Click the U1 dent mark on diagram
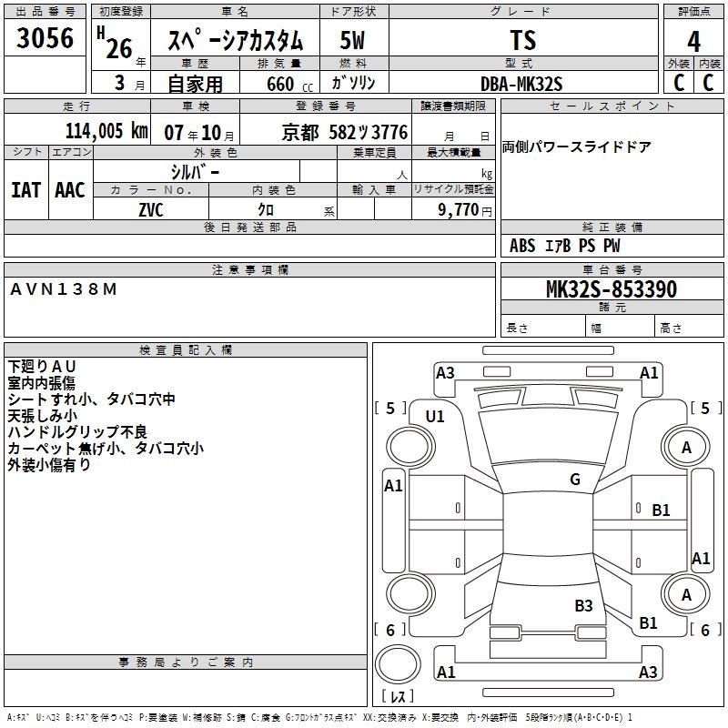The image size is (728, 728). 435,417
